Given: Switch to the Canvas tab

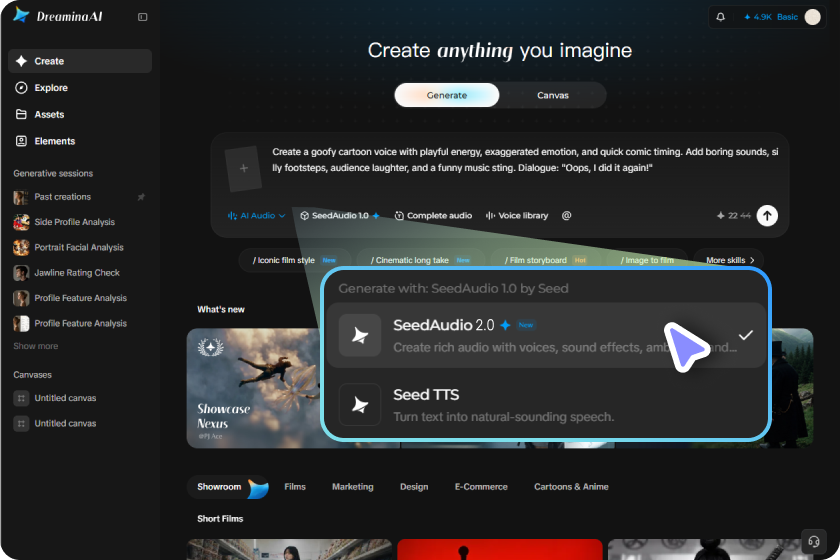Looking at the screenshot, I should 553,95.
